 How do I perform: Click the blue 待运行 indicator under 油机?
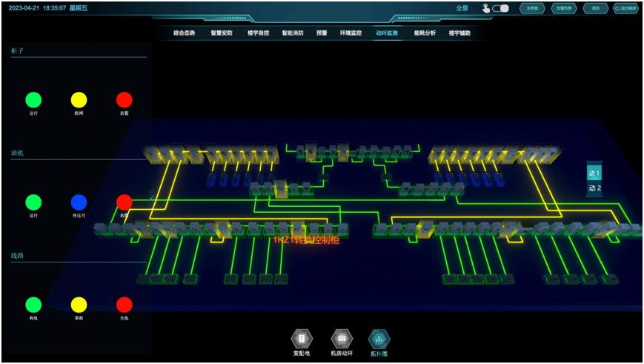point(79,202)
